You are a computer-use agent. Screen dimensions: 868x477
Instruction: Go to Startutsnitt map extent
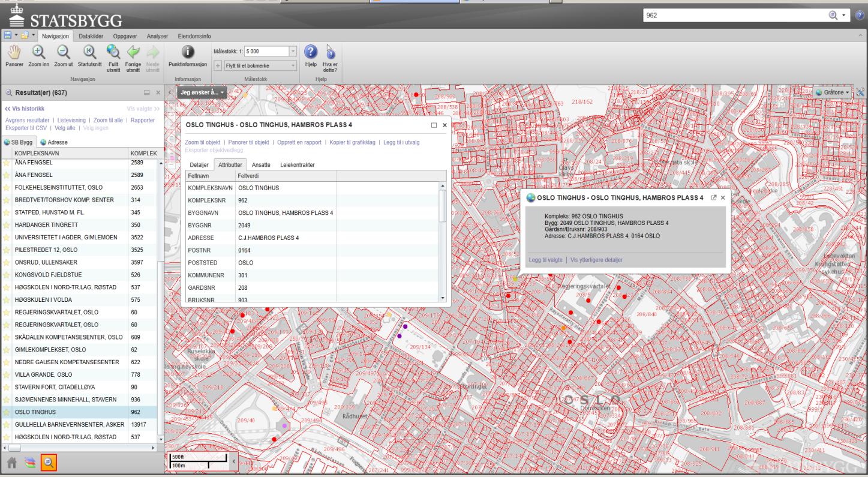(89, 56)
